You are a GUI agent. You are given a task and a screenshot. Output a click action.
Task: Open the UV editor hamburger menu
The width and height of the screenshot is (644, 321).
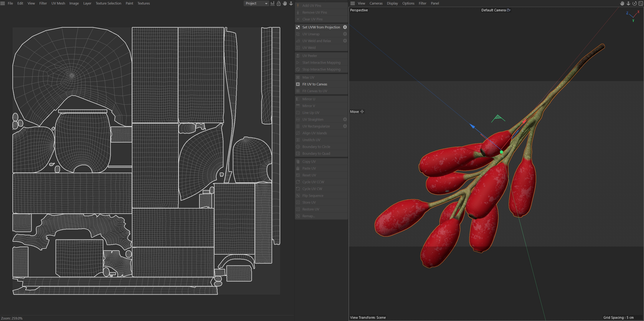click(x=3, y=3)
